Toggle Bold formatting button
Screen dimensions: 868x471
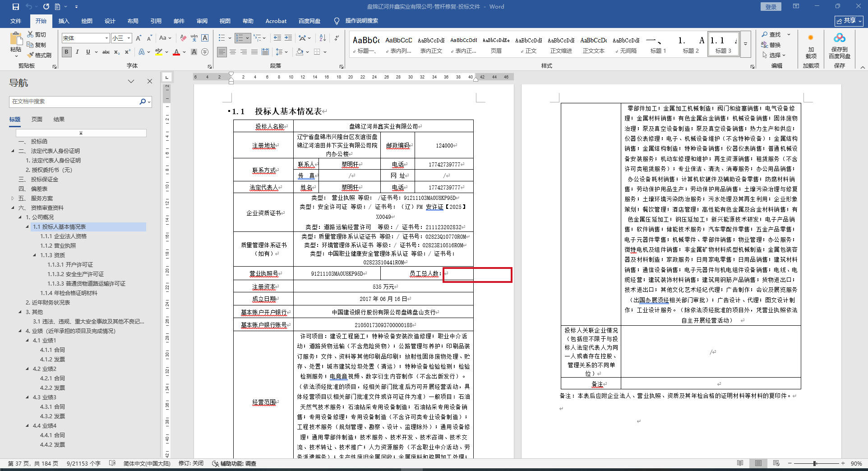tap(67, 52)
